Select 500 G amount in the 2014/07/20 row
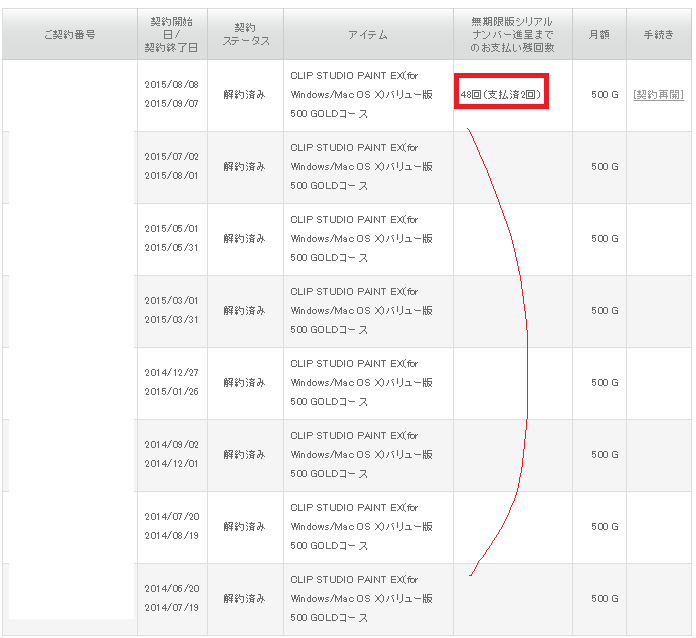 coord(605,527)
